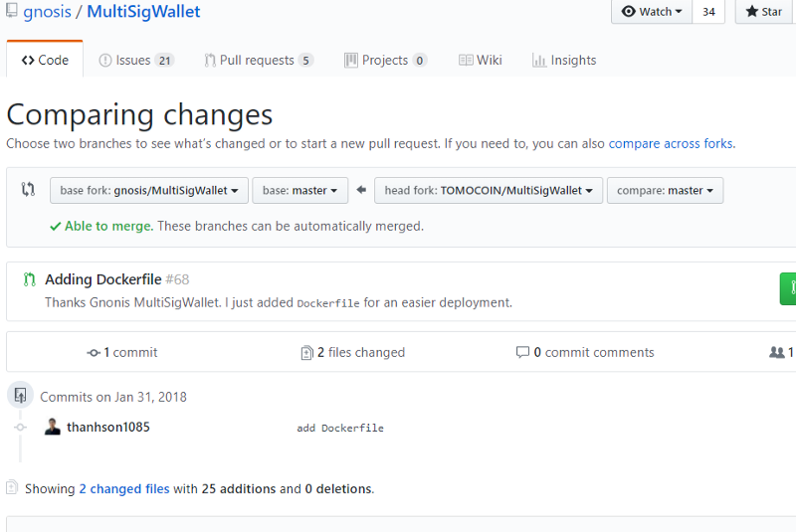This screenshot has width=796, height=532.
Task: Click the repository book icon beside gnosis
Action: click(x=11, y=13)
